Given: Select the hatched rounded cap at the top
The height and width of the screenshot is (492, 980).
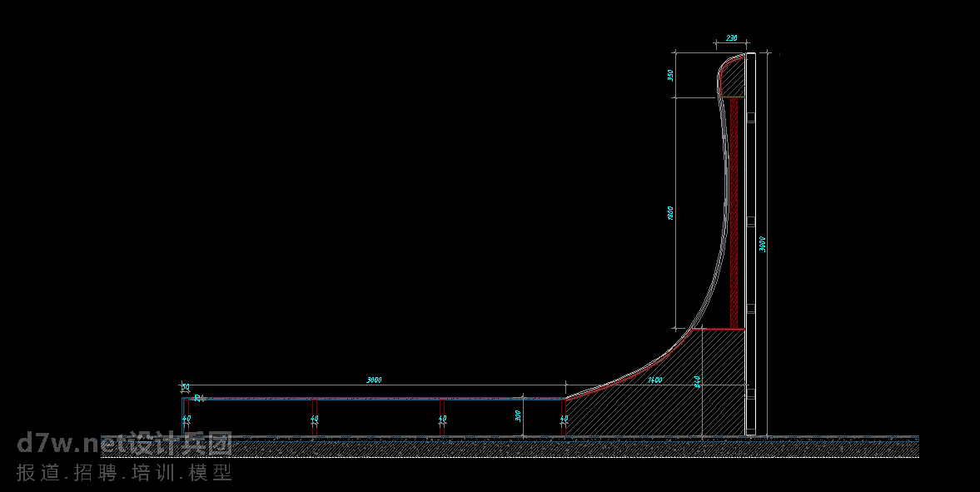Looking at the screenshot, I should tap(733, 77).
